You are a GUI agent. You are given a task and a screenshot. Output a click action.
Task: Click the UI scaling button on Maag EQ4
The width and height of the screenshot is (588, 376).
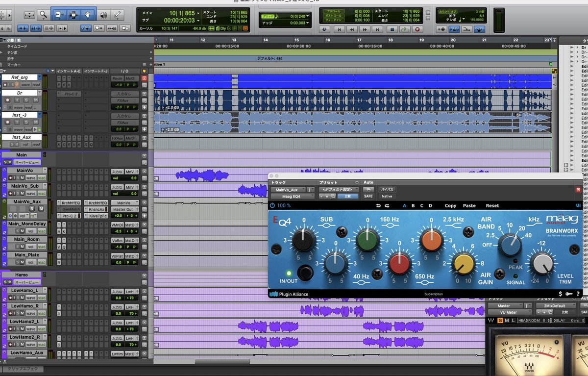click(x=579, y=205)
